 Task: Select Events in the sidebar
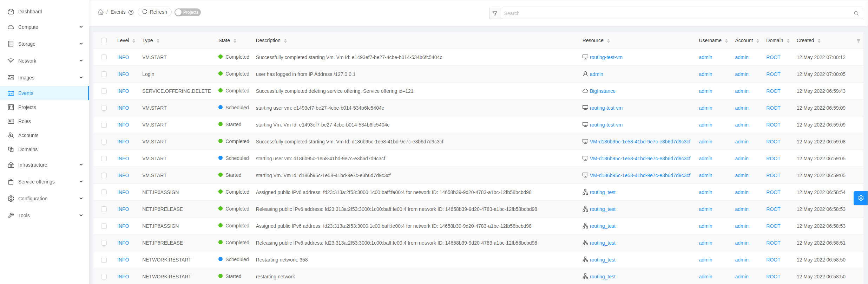pos(45,93)
